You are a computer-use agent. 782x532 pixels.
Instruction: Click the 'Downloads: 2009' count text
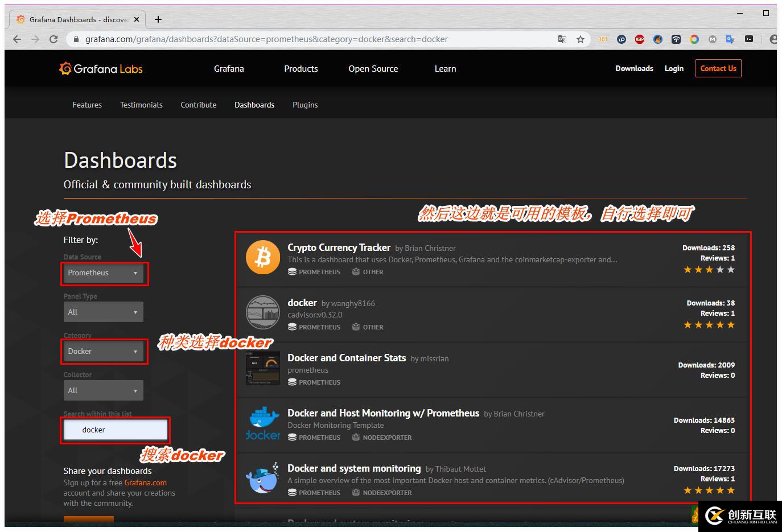706,365
